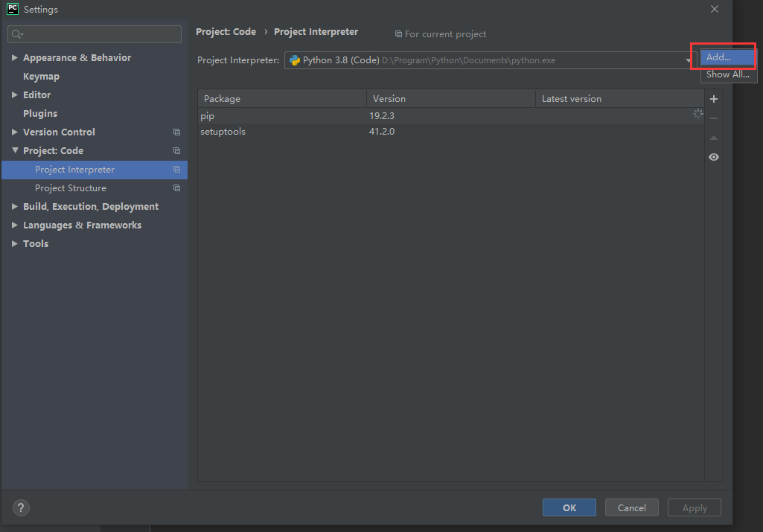Choose Show All... from the interpreter menu
Viewport: 763px width, 532px height.
click(x=728, y=74)
